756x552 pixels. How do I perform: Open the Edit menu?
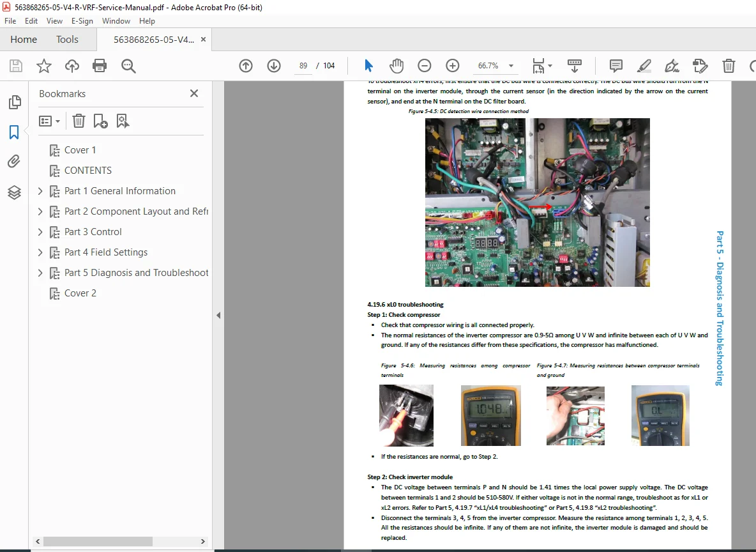coord(31,20)
